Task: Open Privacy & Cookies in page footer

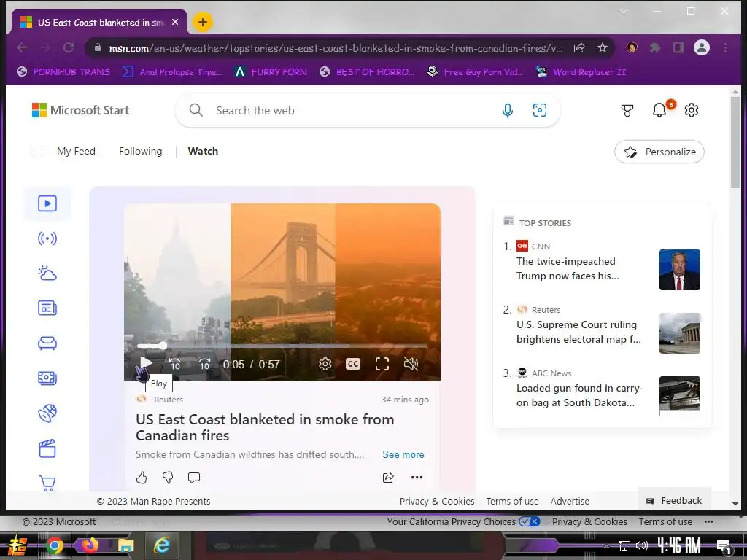Action: pyautogui.click(x=437, y=501)
